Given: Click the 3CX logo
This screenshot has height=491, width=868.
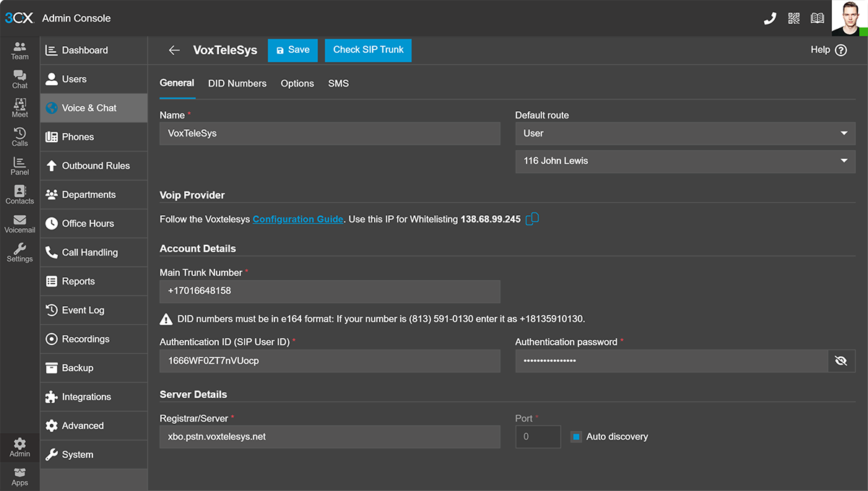Looking at the screenshot, I should click(19, 18).
